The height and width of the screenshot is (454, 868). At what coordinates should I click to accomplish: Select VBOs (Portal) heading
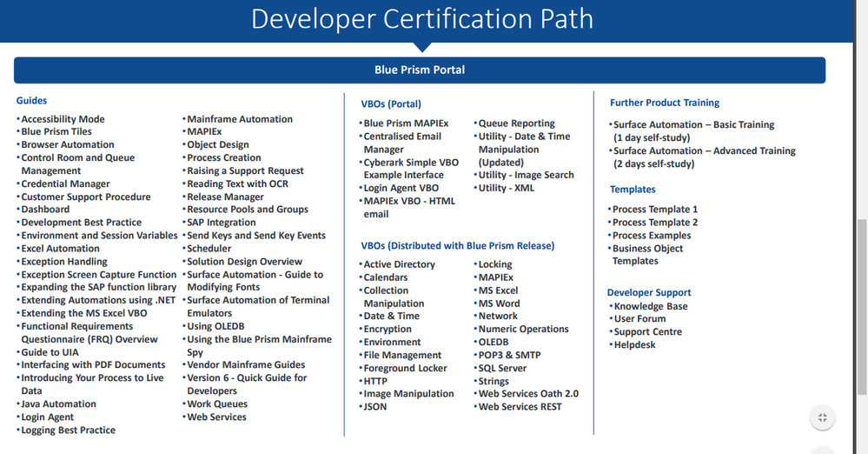click(391, 103)
